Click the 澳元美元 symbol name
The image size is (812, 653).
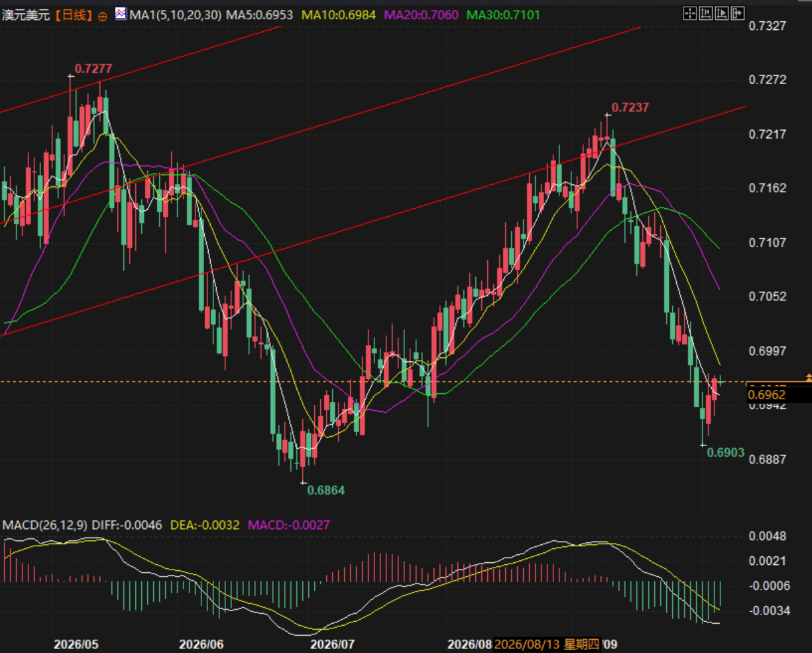pyautogui.click(x=26, y=15)
